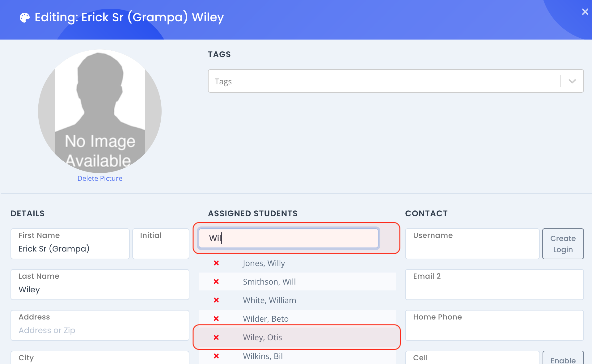
Task: Click the Create Login button
Action: point(563,244)
